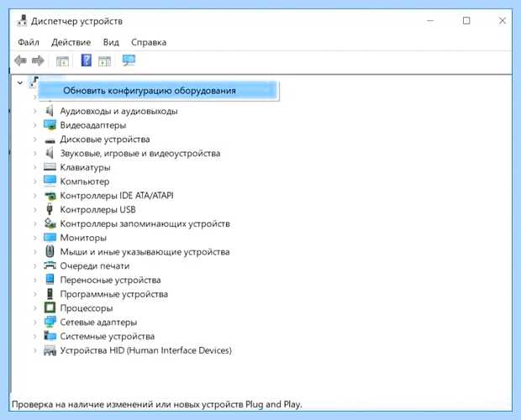521x420 pixels.
Task: Expand the Процессоры node
Action: pyautogui.click(x=35, y=308)
